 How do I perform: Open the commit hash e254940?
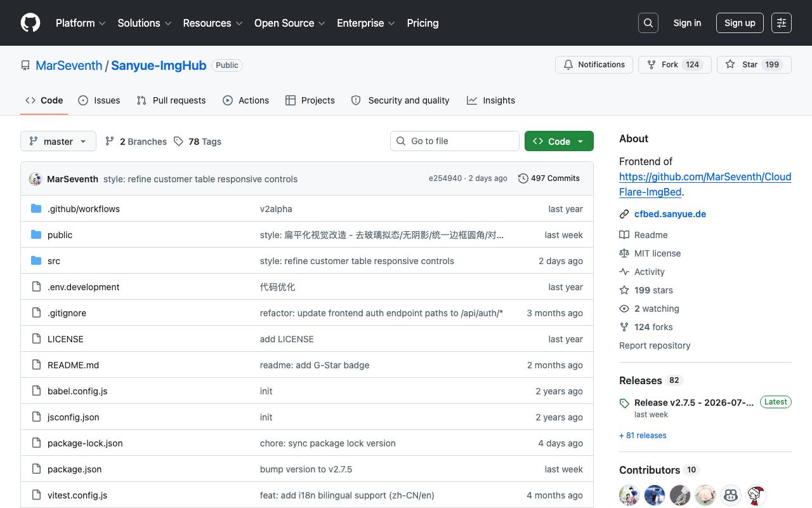pos(445,178)
